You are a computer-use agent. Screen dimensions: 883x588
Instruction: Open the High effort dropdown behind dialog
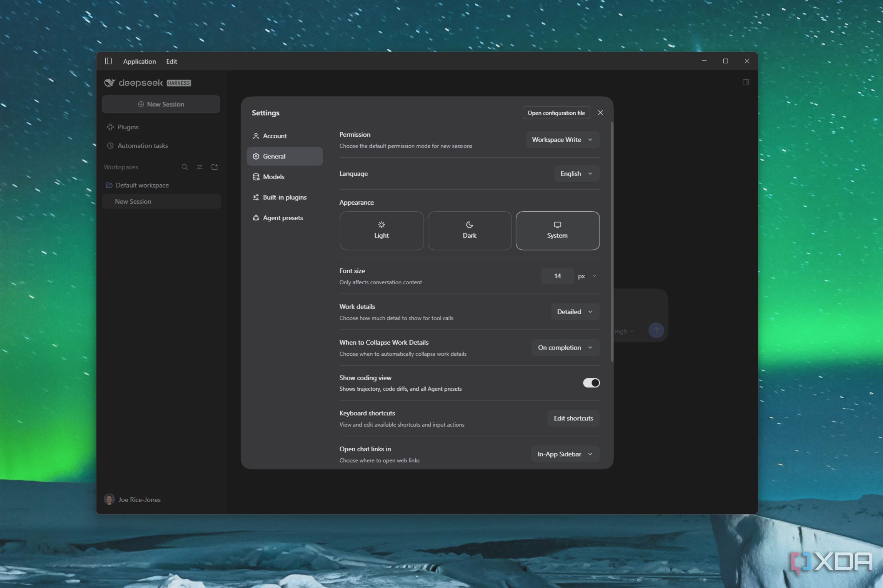624,332
